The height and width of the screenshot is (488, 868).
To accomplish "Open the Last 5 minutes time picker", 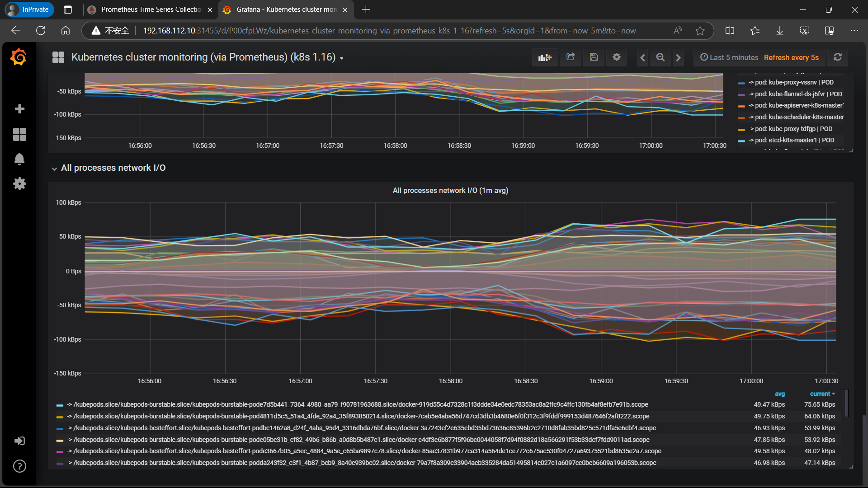I will 729,57.
